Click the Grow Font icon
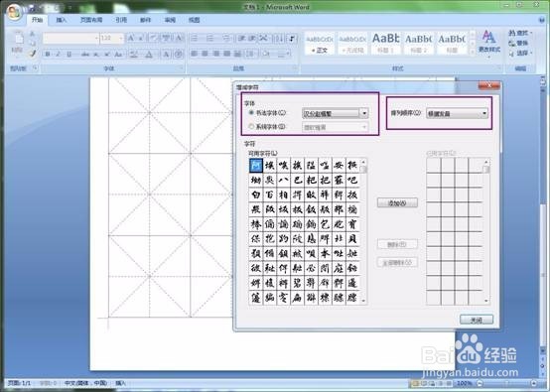Screen dimensions: 550x392 131,38
